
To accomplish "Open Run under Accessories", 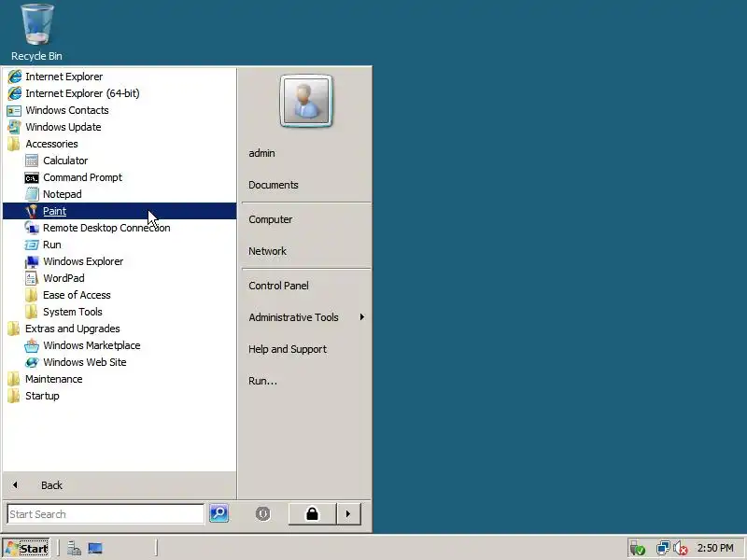I will click(x=120, y=245).
